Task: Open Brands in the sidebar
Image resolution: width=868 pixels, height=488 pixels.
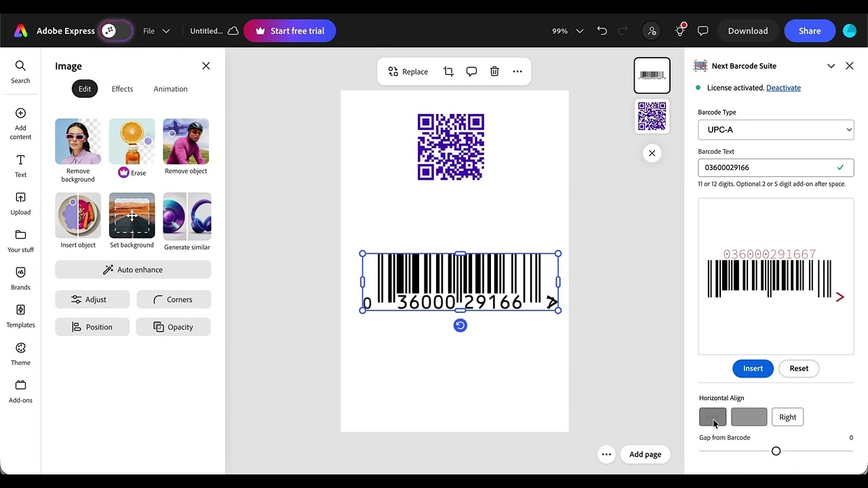Action: click(20, 278)
